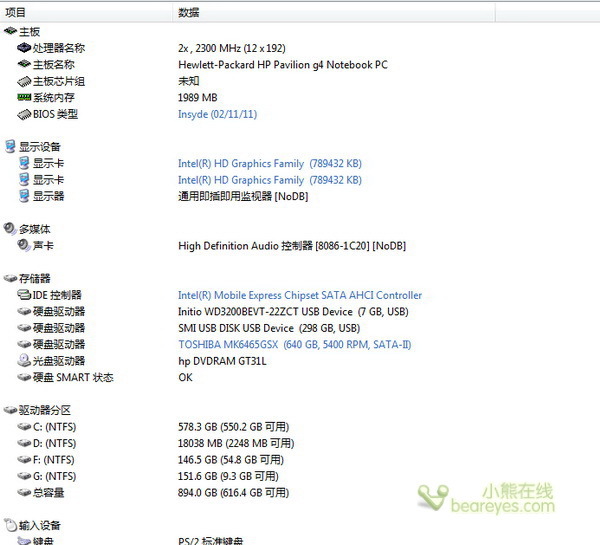Click the 显示设备 category icon
Viewport: 600px width, 545px height.
10,146
